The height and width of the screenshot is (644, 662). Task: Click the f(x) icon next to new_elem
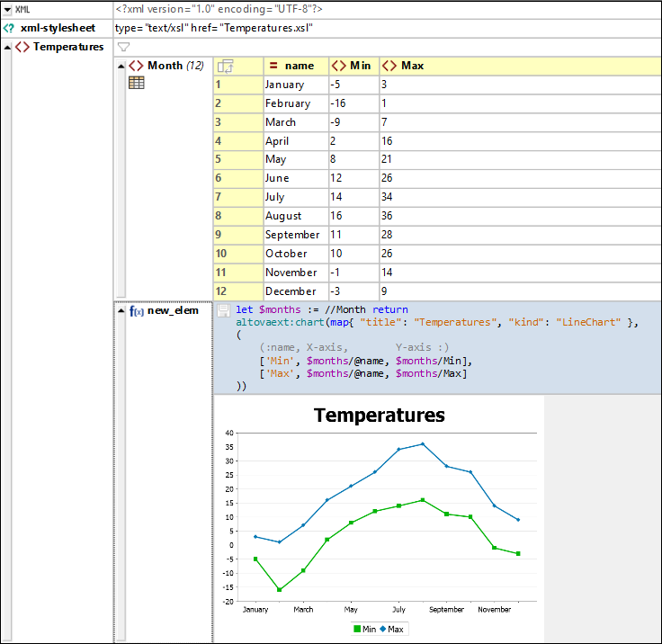click(x=137, y=310)
